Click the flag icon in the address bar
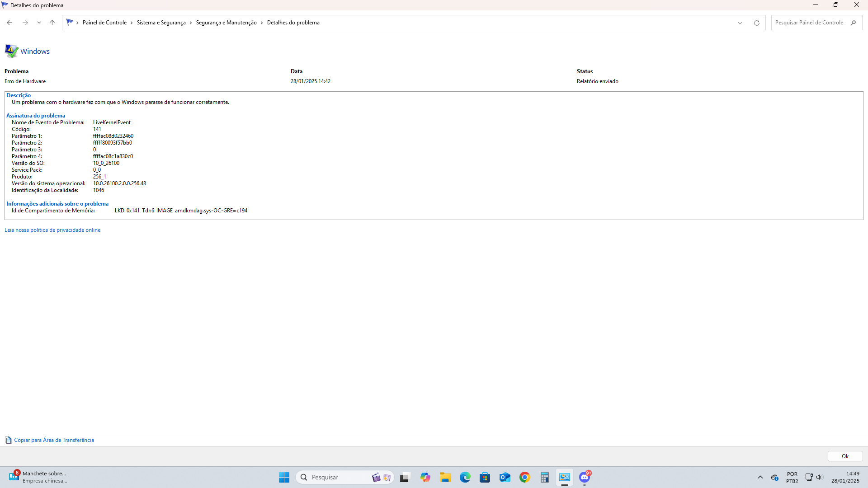 tap(70, 22)
